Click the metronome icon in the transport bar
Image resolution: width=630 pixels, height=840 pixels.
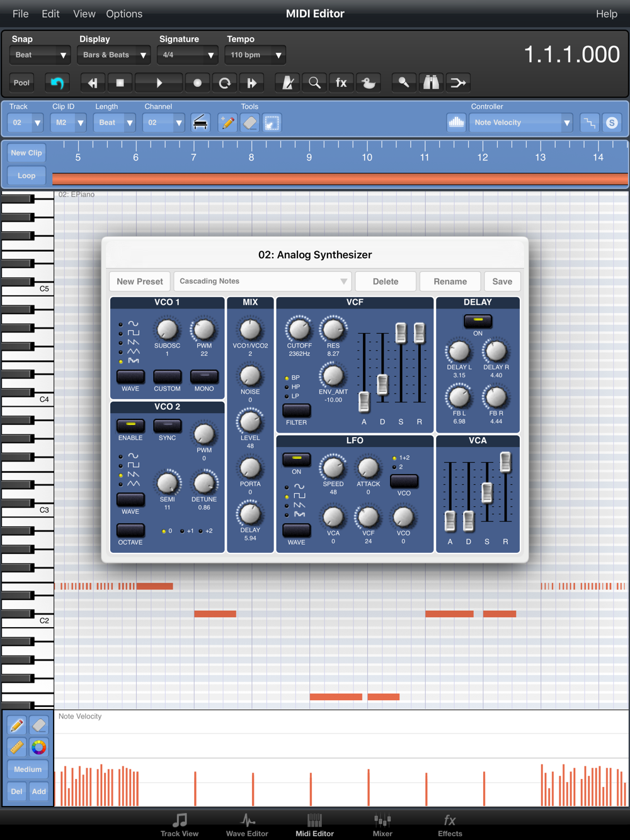pyautogui.click(x=287, y=82)
